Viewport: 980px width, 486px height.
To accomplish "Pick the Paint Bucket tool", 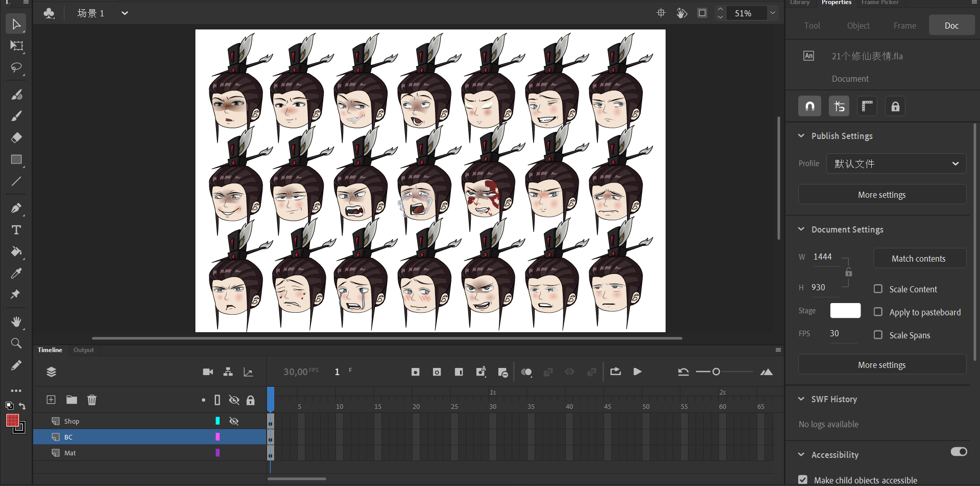I will tap(16, 251).
